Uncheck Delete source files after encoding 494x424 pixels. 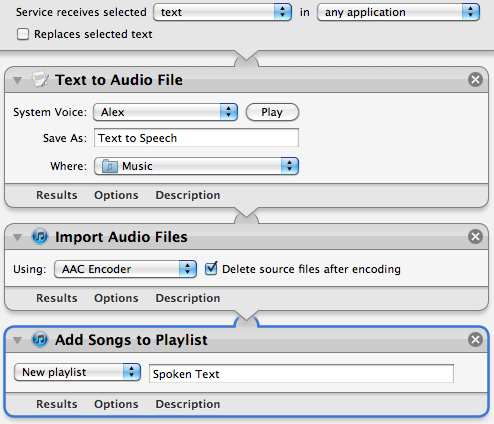211,269
